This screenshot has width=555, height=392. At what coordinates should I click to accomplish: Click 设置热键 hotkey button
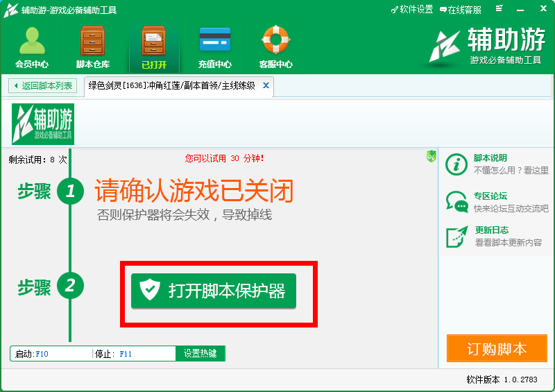point(200,353)
